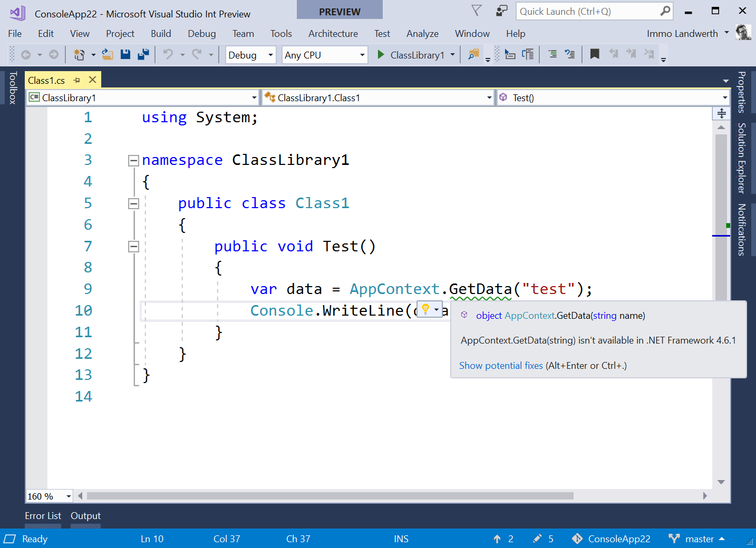Image resolution: width=756 pixels, height=548 pixels.
Task: Click the Undo arrow icon
Action: click(x=168, y=54)
